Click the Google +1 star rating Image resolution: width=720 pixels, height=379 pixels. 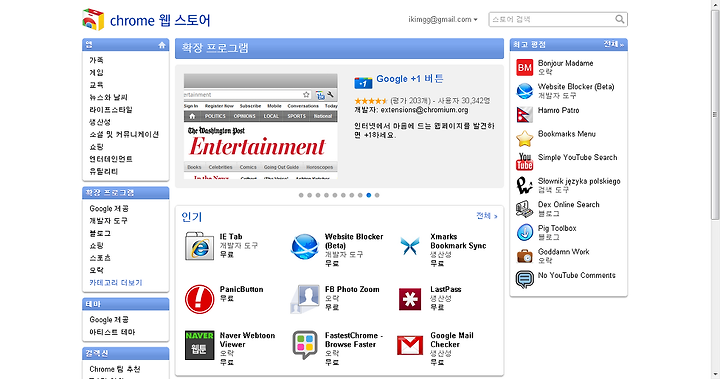(x=371, y=101)
